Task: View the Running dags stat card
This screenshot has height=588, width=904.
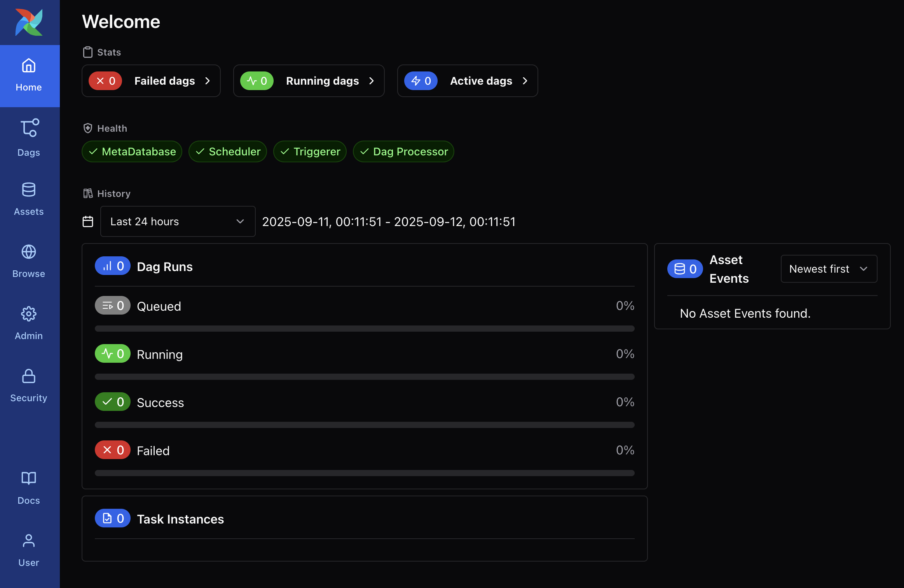Action: pyautogui.click(x=309, y=81)
